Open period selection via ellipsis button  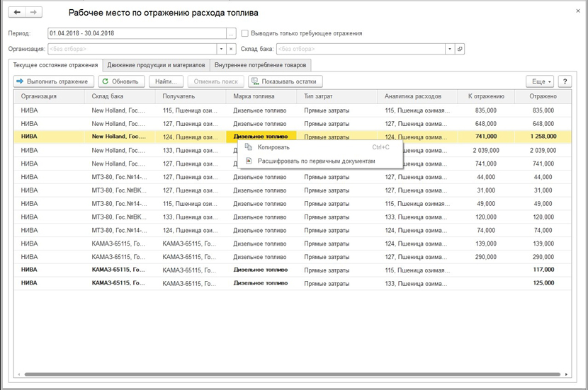(x=231, y=33)
